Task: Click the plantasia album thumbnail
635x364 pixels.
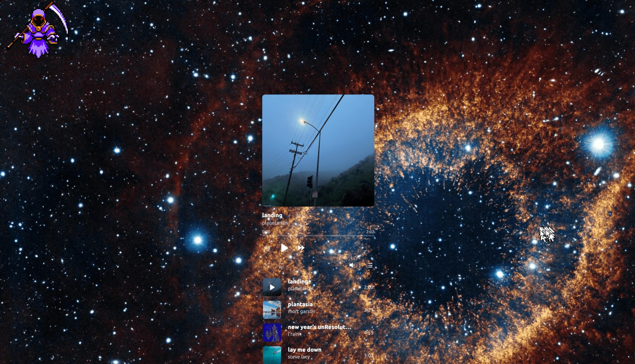Action: [272, 310]
